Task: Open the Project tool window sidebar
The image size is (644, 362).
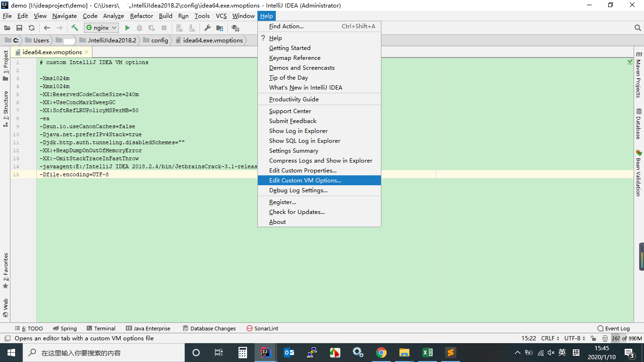Action: pyautogui.click(x=6, y=66)
